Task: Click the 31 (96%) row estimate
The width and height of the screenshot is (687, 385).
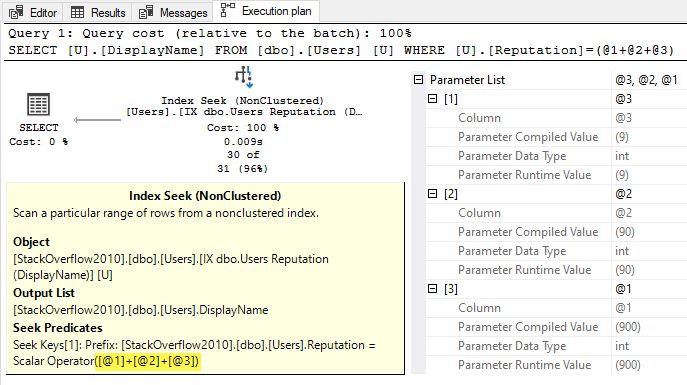Action: [x=242, y=169]
